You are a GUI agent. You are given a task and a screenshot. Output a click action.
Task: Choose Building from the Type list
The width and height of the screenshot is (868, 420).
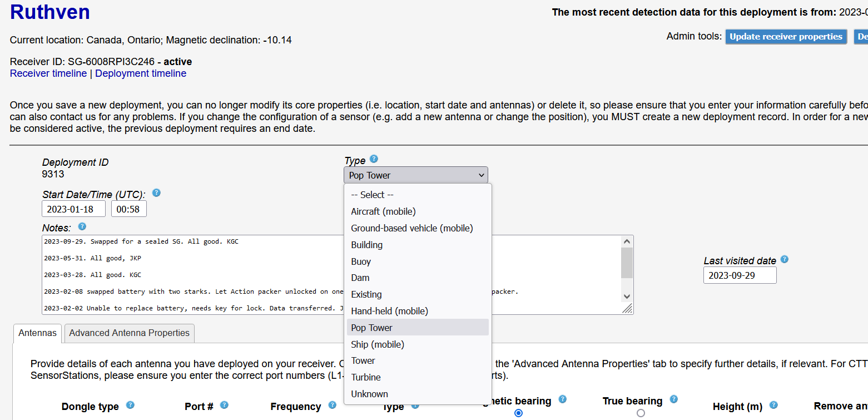tap(367, 245)
